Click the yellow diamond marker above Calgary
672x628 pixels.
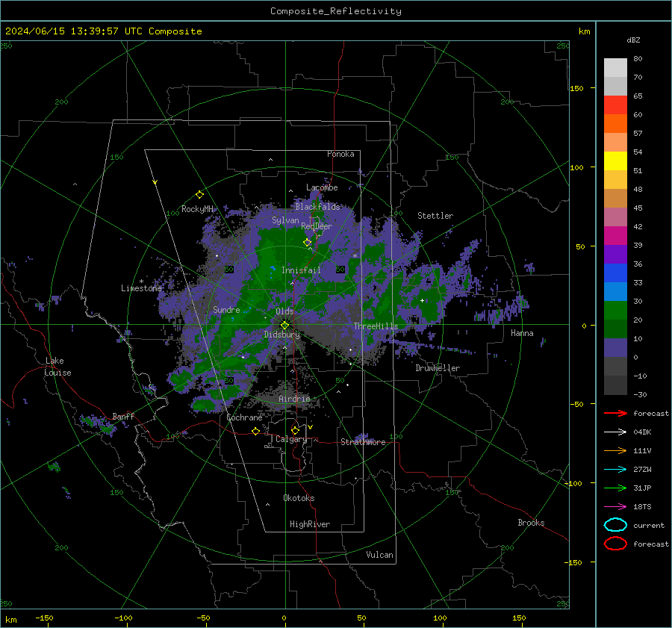coord(295,430)
